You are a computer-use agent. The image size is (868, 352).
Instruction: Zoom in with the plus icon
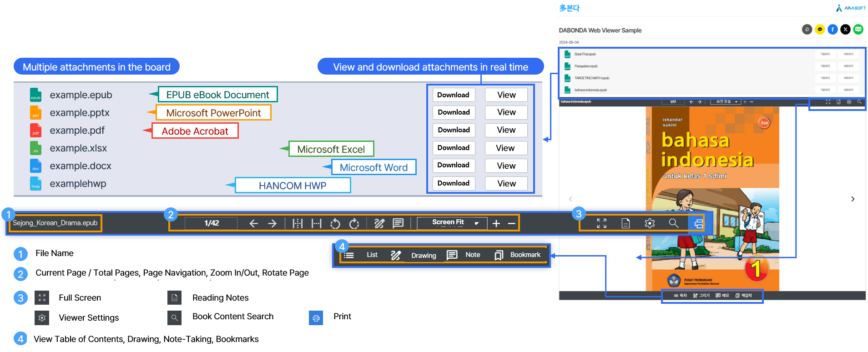(x=496, y=223)
